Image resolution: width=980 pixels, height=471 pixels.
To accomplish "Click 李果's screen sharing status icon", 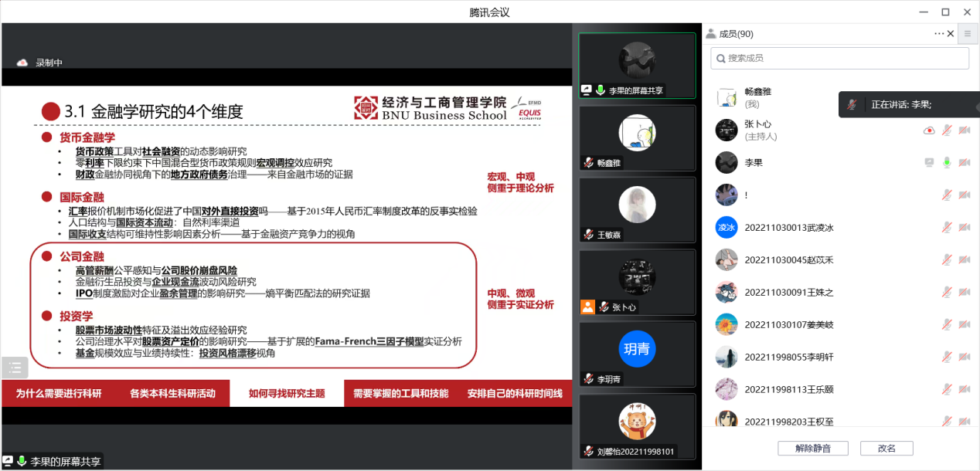I will click(929, 163).
